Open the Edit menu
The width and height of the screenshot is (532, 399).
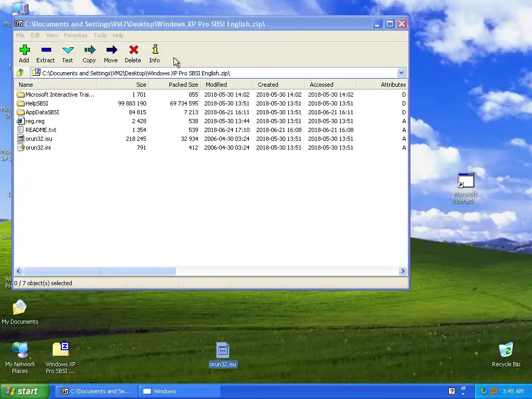click(35, 35)
